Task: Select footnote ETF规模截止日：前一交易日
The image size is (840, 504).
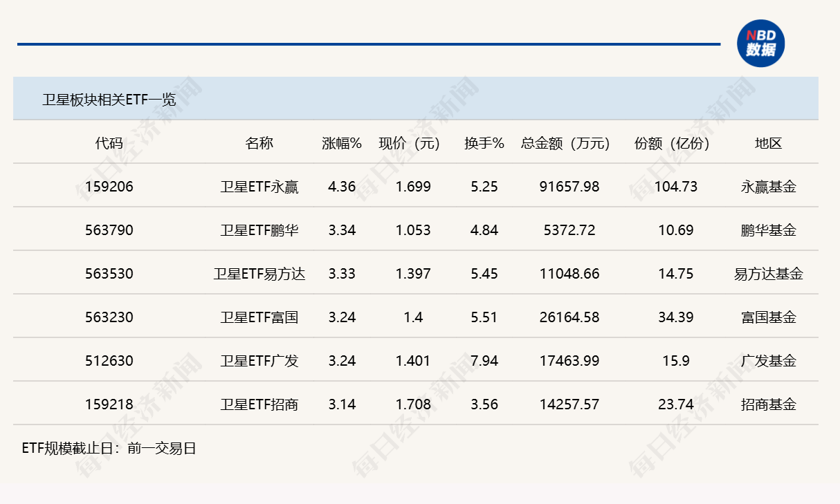Action: pyautogui.click(x=109, y=448)
